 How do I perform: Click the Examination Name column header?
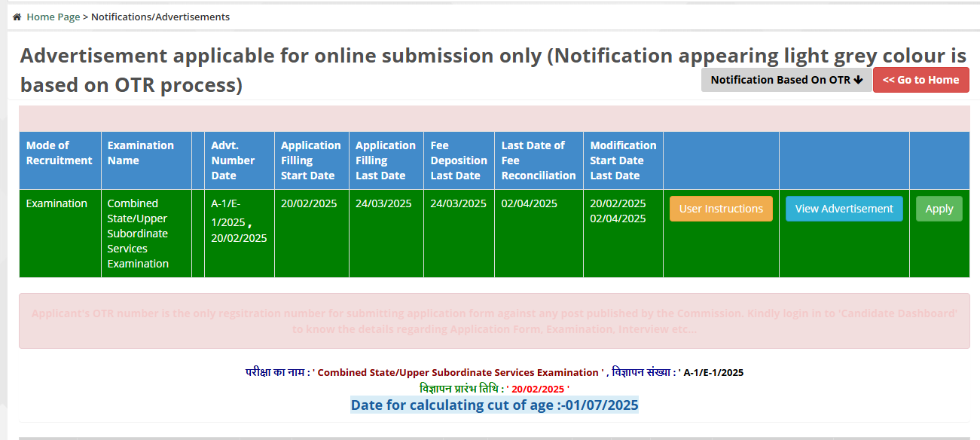coord(139,153)
